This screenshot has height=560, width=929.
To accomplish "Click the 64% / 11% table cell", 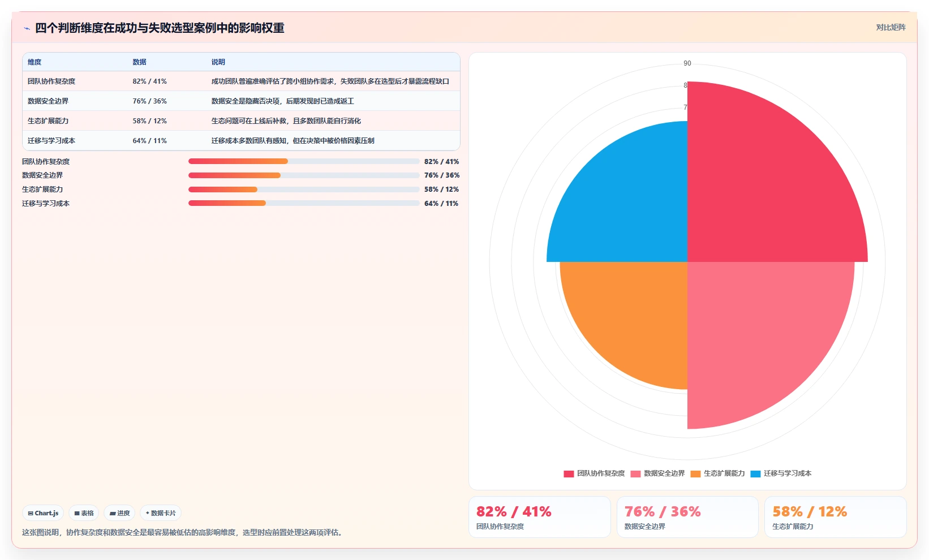I will [x=150, y=141].
